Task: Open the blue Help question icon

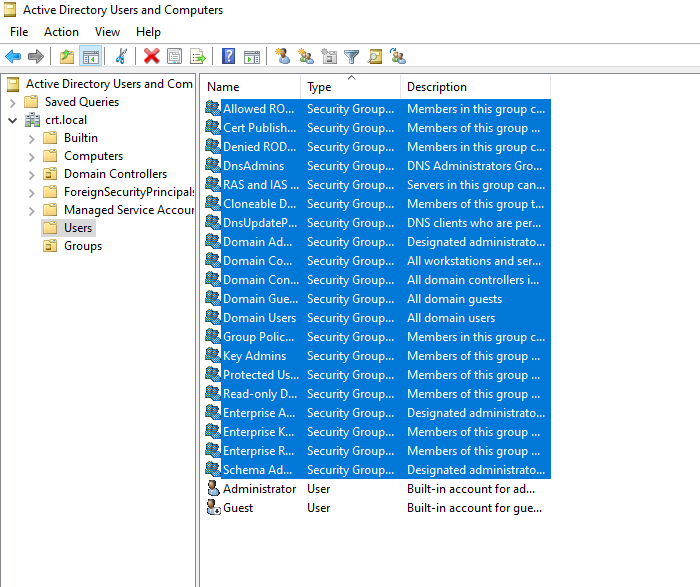Action: pos(228,57)
